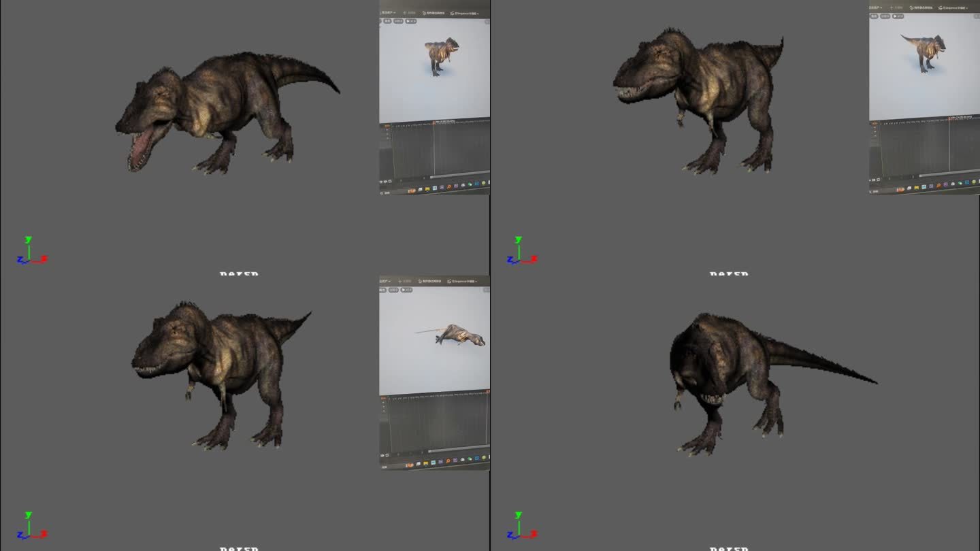The width and height of the screenshot is (980, 551).
Task: Open the Sequencer dropdown in top-left inset toolbar
Action: pyautogui.click(x=463, y=13)
